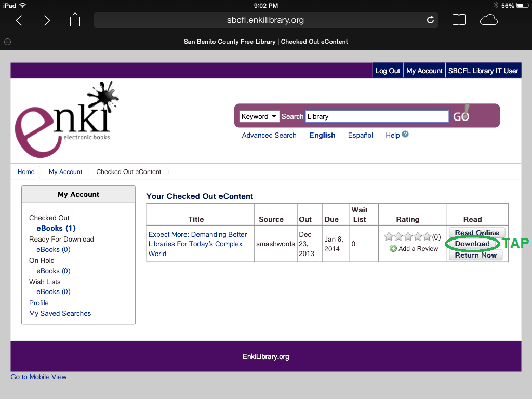This screenshot has width=532, height=399.
Task: Give the book a three star rating
Action: (x=408, y=236)
